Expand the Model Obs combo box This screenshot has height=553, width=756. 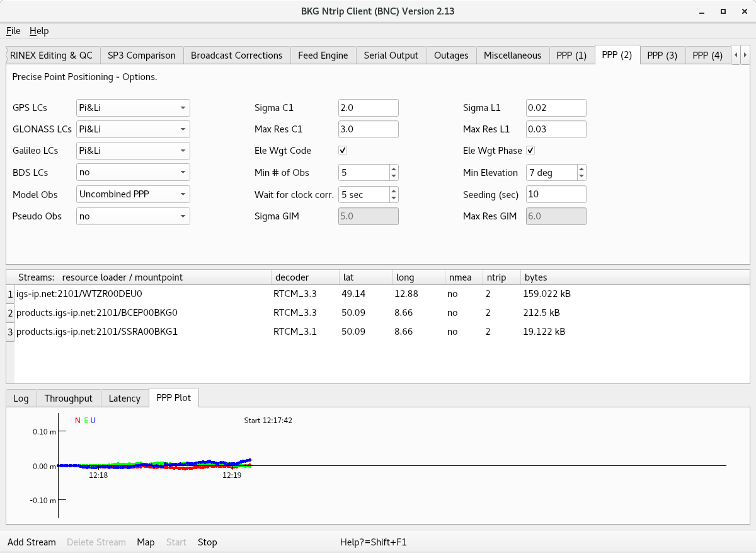click(x=133, y=194)
